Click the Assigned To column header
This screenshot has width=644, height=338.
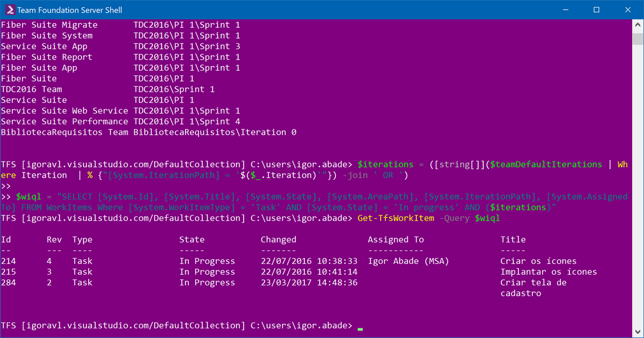(396, 240)
